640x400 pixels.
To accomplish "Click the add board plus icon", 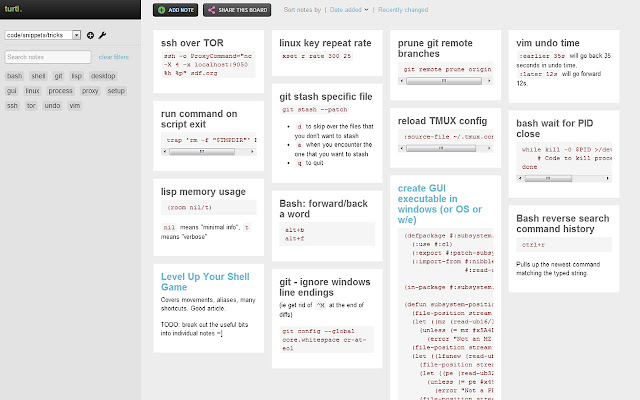I will coord(90,36).
